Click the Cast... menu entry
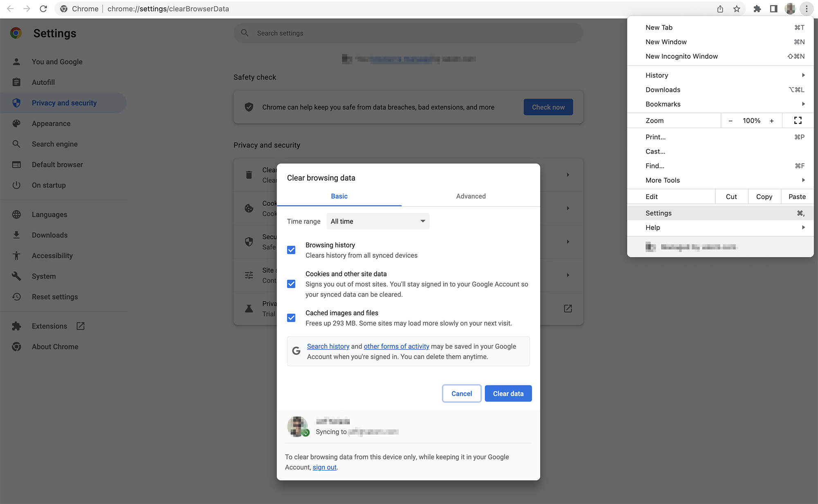The height and width of the screenshot is (504, 818). [720, 151]
